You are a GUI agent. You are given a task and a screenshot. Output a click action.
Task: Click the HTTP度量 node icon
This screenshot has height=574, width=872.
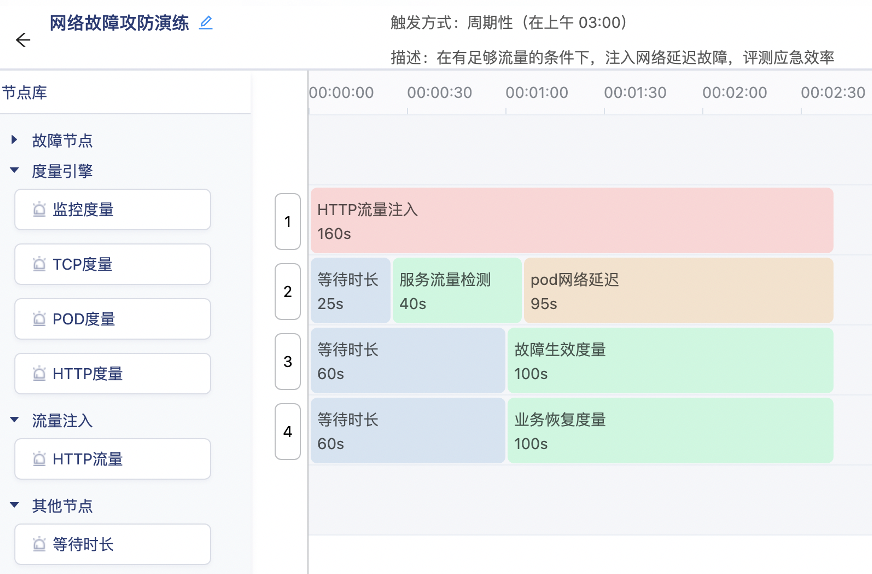39,374
